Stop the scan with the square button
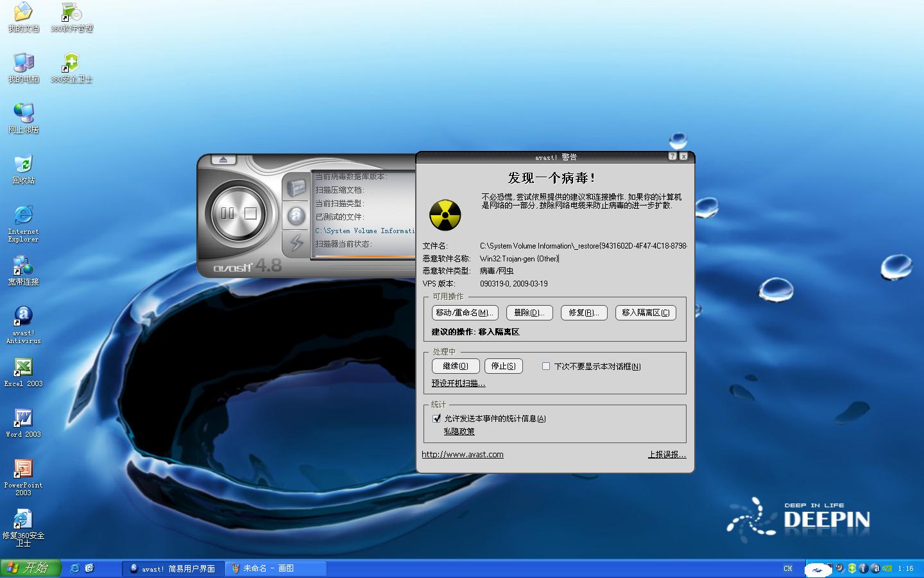 click(250, 214)
